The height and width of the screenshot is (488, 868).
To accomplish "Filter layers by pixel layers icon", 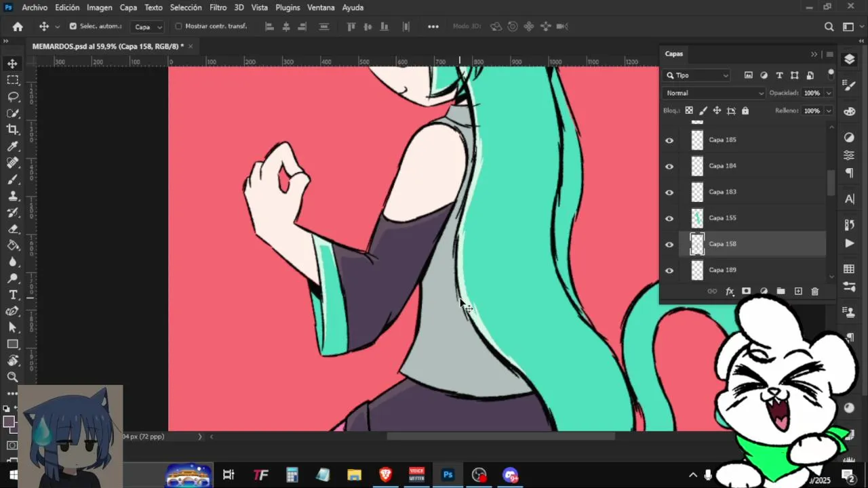I will coord(749,75).
